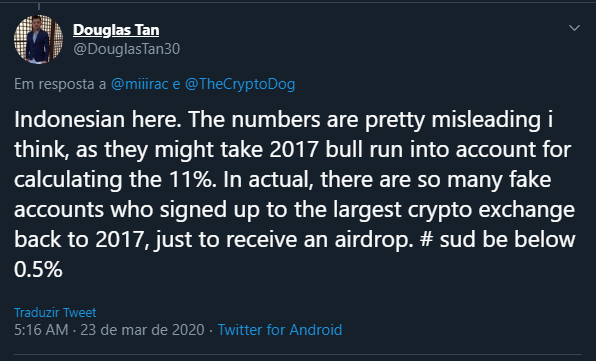596x361 pixels.
Task: Click '0.5%' at the tweet's end
Action: [x=38, y=269]
